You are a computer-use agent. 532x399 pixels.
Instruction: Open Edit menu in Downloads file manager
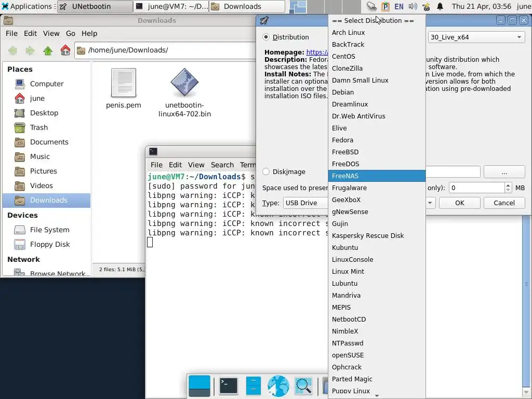30,33
